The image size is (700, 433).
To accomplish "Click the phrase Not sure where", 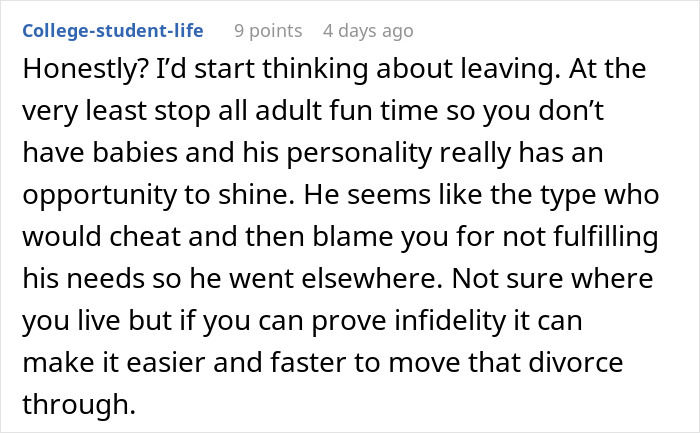I will pos(553,279).
